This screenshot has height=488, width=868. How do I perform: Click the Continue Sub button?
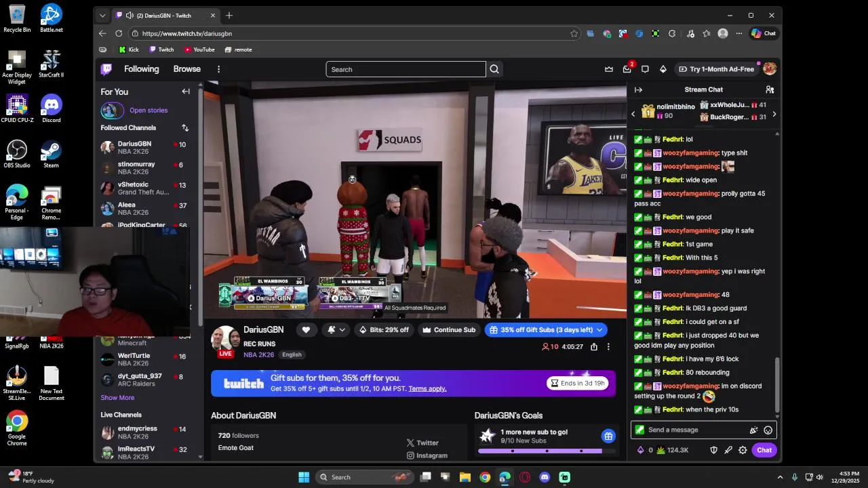pos(449,330)
